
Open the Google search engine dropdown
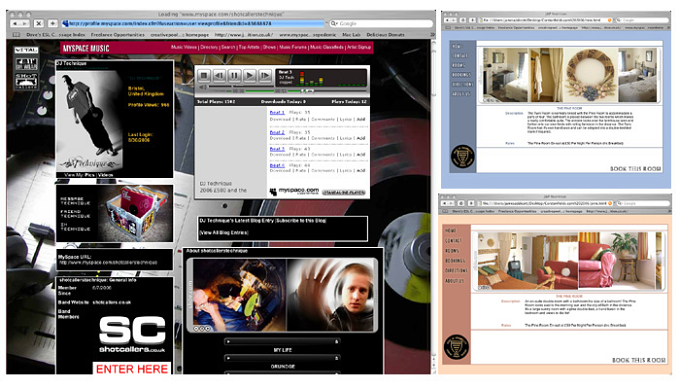334,23
